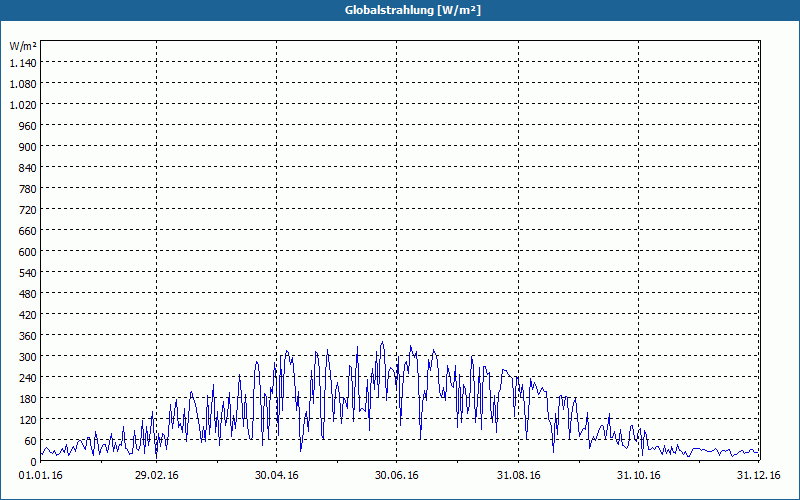Click the Globalstrahlung [W/m²] chart title
800x500 pixels.
coord(413,10)
